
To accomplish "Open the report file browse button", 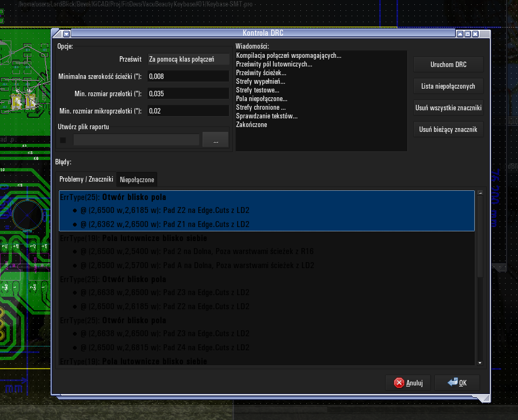I will coord(216,140).
